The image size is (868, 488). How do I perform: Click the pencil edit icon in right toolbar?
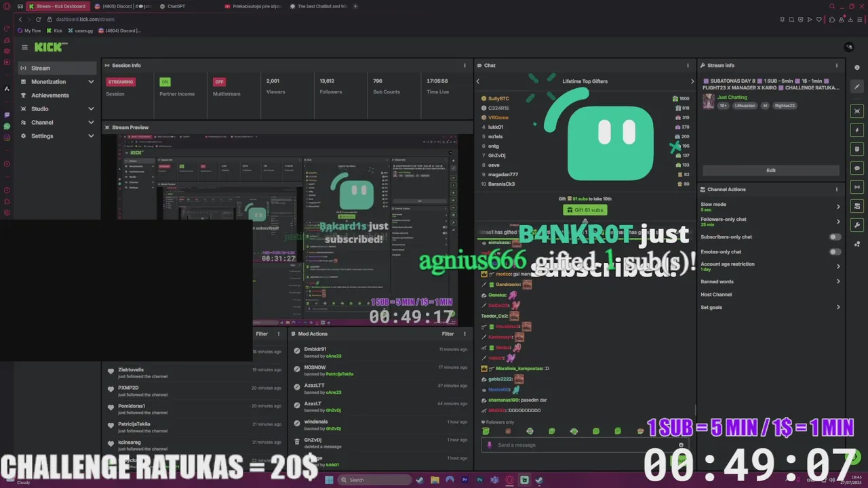(x=857, y=86)
